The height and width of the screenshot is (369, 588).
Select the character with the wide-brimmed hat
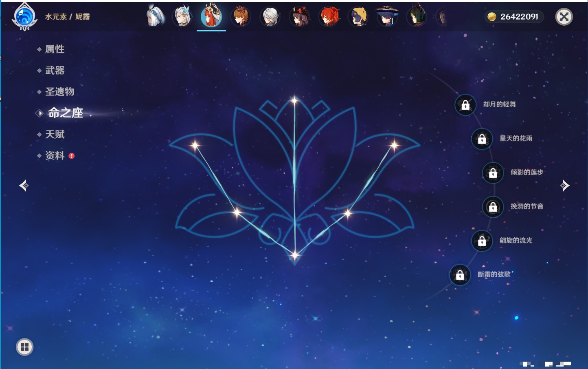387,17
